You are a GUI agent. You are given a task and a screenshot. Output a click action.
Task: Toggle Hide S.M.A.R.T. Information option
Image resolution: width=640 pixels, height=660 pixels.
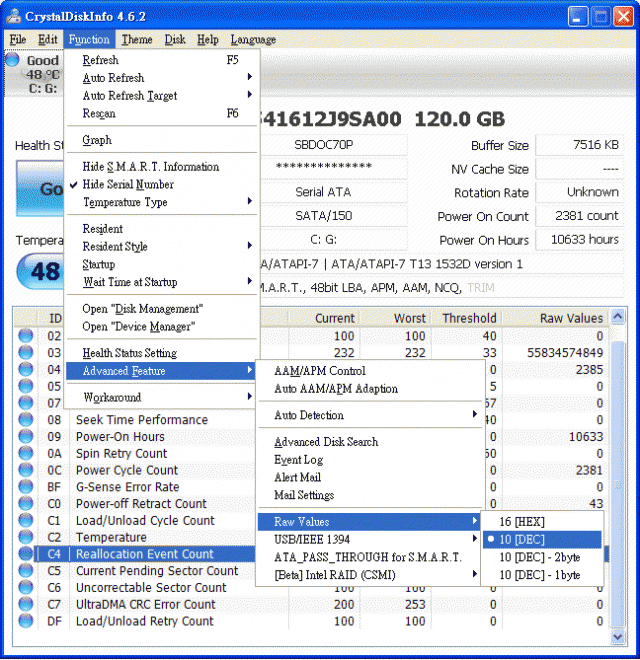[x=162, y=167]
